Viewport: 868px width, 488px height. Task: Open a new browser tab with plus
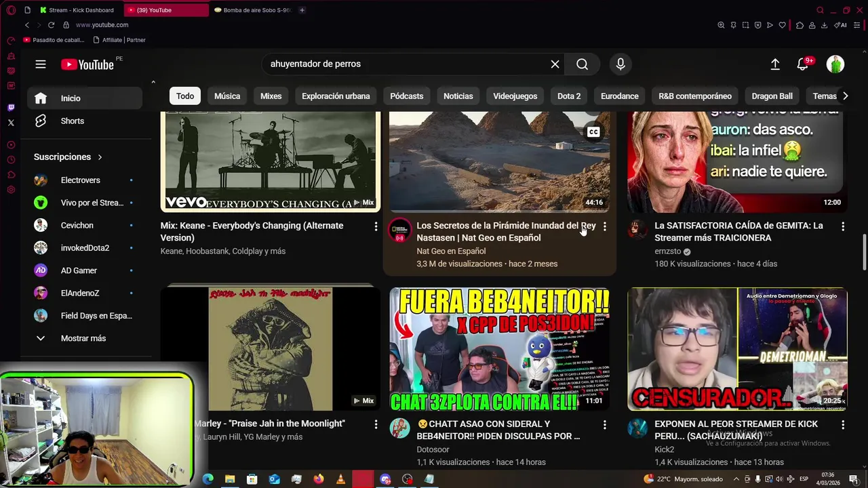coord(302,10)
